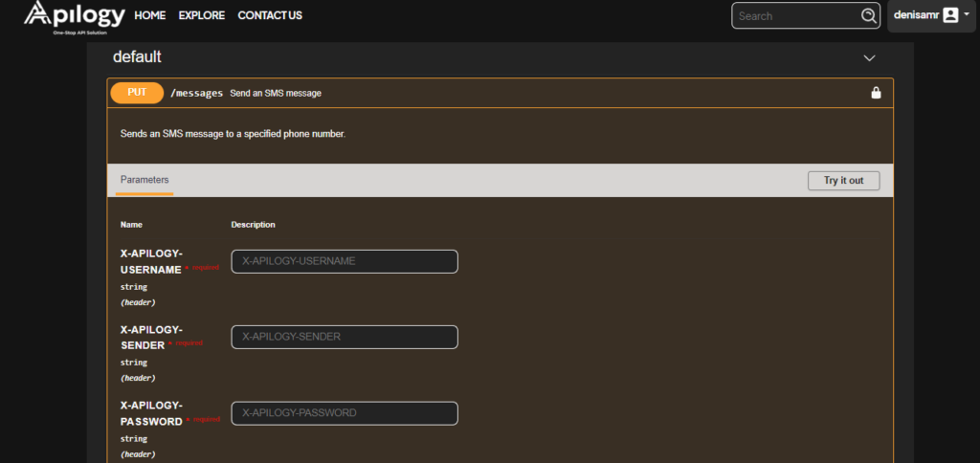Click the authorization lock icon on /messages
The height and width of the screenshot is (463, 980).
(877, 93)
